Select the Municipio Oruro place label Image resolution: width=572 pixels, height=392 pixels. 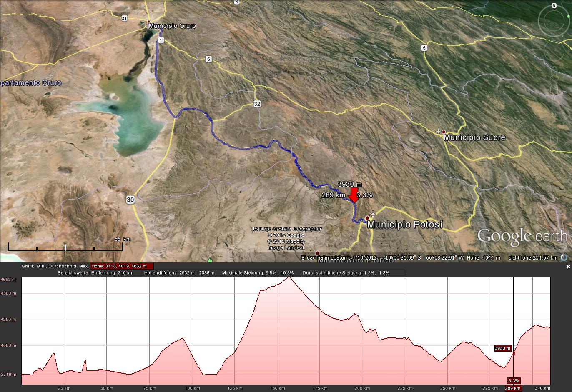172,26
